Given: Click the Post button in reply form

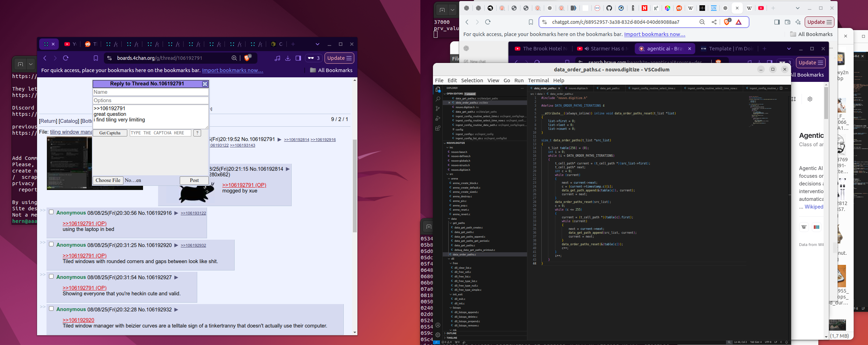Looking at the screenshot, I should click(194, 181).
